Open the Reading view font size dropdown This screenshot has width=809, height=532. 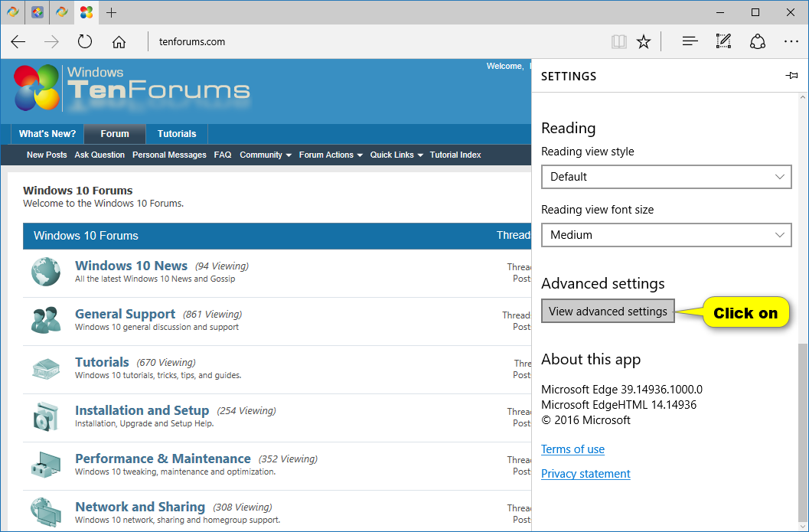(x=666, y=235)
